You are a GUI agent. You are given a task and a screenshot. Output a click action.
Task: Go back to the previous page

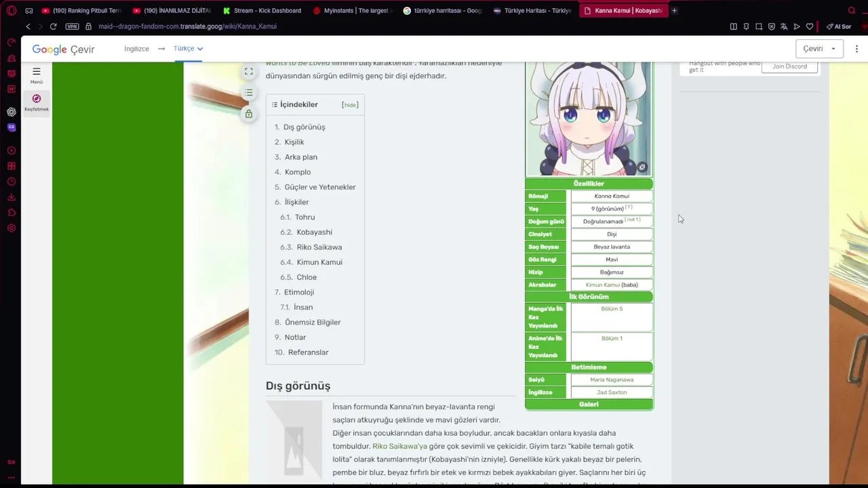[x=28, y=26]
